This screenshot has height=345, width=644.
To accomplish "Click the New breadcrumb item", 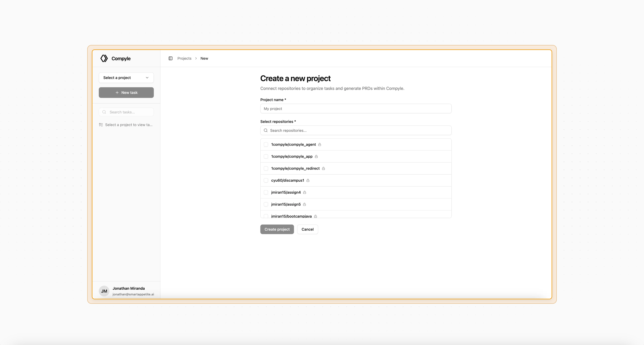I will 204,58.
